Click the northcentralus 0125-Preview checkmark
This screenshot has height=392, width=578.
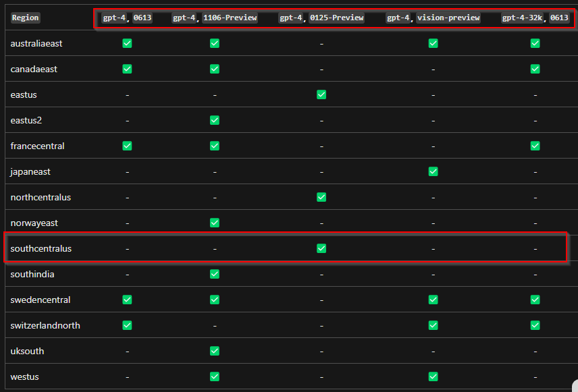pos(321,197)
